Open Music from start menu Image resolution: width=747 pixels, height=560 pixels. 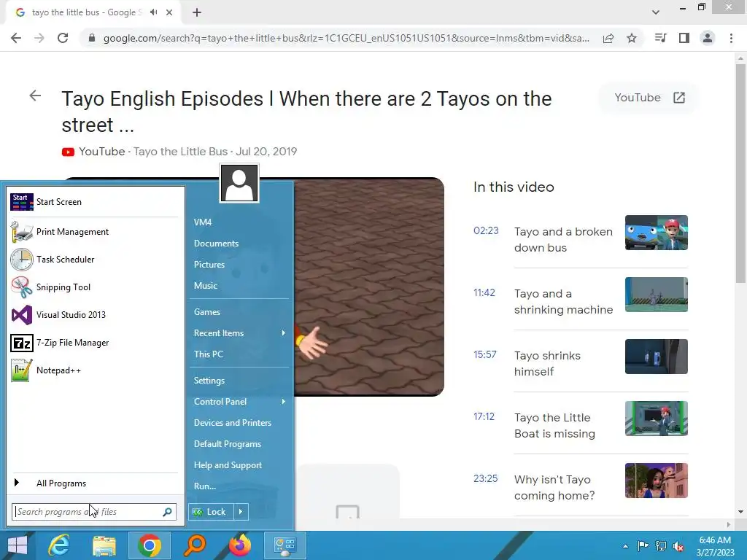tap(205, 286)
